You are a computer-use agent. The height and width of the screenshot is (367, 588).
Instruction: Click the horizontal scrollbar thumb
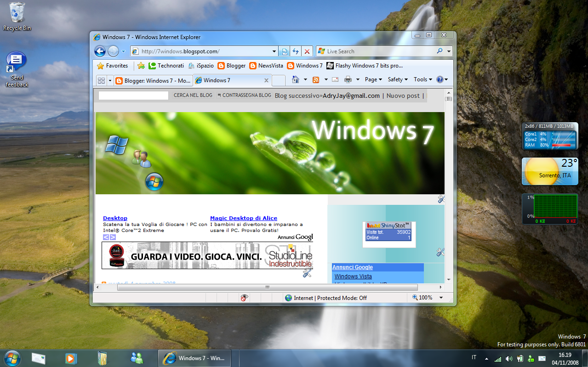pos(267,288)
